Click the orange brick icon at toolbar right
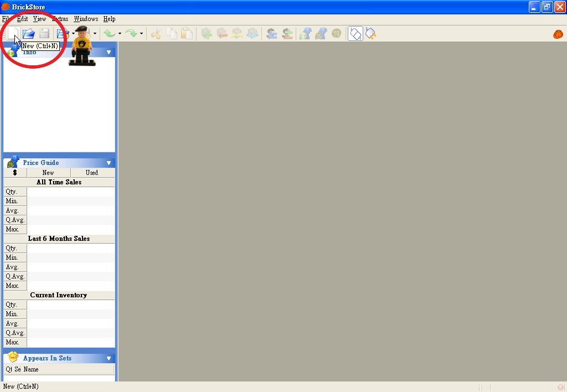The width and height of the screenshot is (567, 392). (558, 34)
